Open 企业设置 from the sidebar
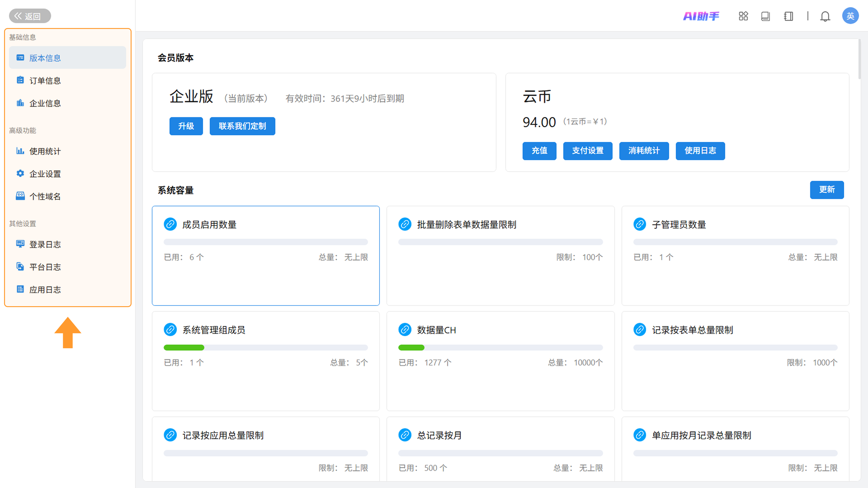Image resolution: width=868 pixels, height=488 pixels. pyautogui.click(x=45, y=174)
